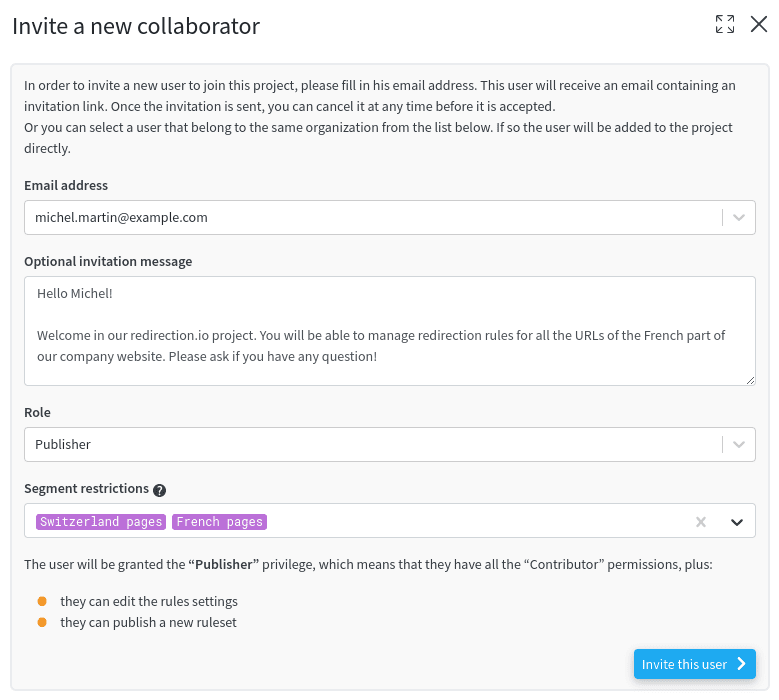Select the French pages segment tag
Viewport: 779px width, 700px height.
tap(220, 522)
